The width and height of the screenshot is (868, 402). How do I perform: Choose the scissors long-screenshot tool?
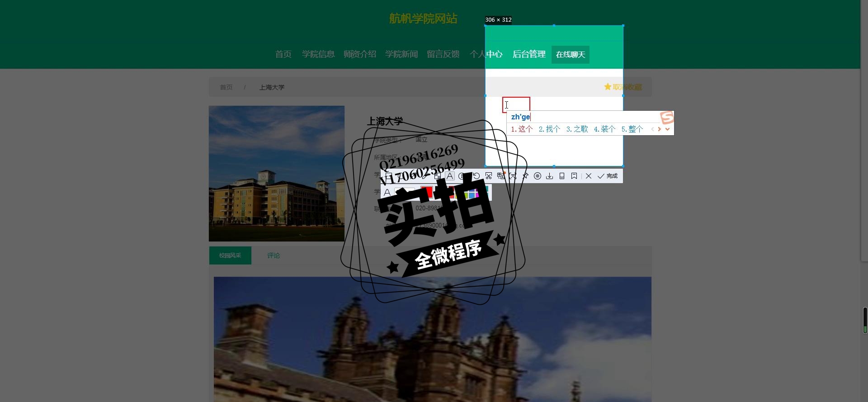pyautogui.click(x=489, y=176)
